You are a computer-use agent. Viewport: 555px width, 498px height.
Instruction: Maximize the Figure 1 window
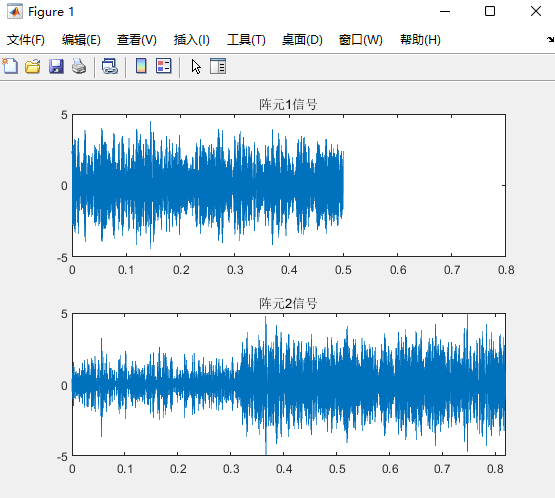click(490, 11)
